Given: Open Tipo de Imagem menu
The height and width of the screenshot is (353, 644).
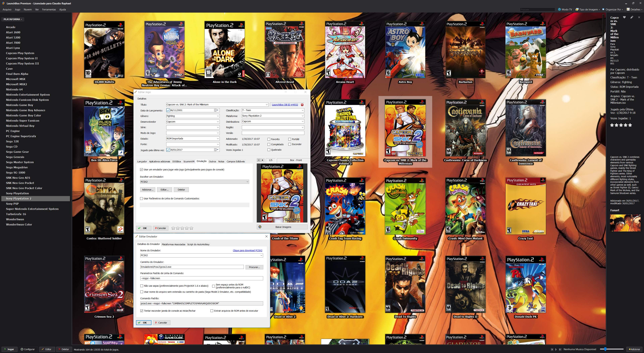Looking at the screenshot, I should pyautogui.click(x=587, y=10).
